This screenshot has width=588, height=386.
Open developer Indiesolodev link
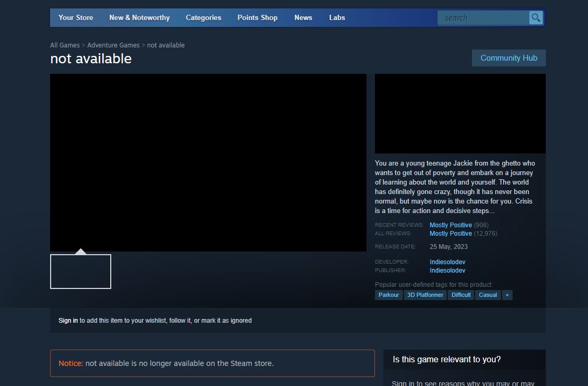(447, 262)
